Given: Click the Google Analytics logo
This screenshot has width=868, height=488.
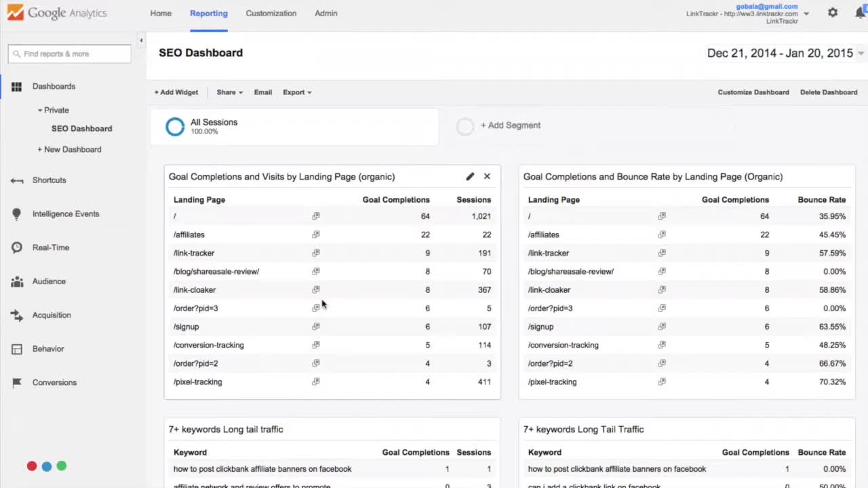Looking at the screenshot, I should click(x=57, y=13).
